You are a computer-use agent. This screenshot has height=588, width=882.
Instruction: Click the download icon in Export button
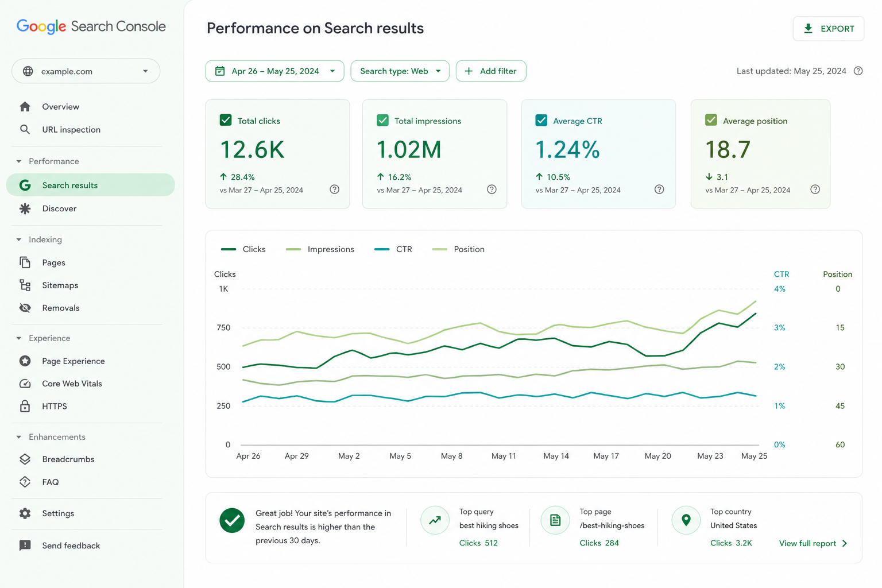[808, 28]
